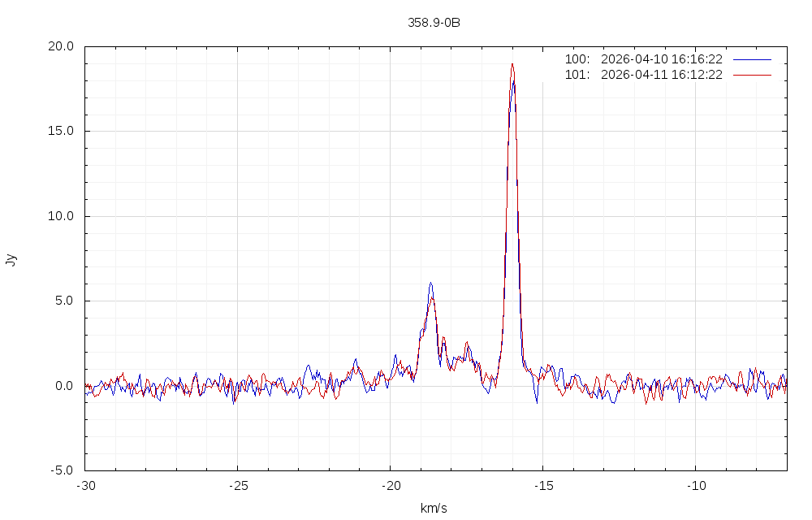Select legend entry 100 dated 2026-04-10
This screenshot has height=520, width=812.
(x=644, y=59)
